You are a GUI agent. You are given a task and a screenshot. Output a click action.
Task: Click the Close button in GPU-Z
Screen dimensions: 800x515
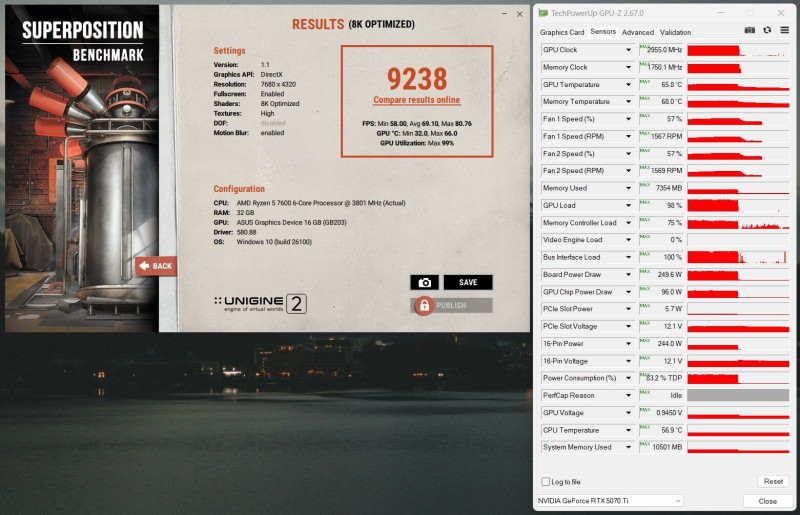pyautogui.click(x=767, y=501)
